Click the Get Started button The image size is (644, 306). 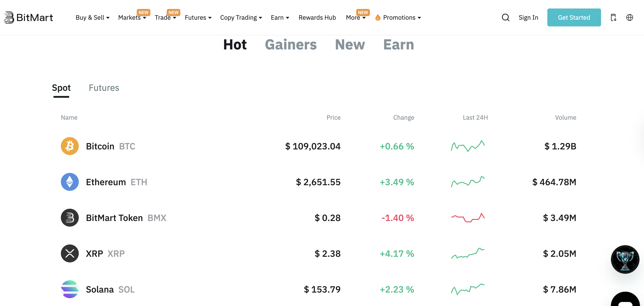click(574, 17)
